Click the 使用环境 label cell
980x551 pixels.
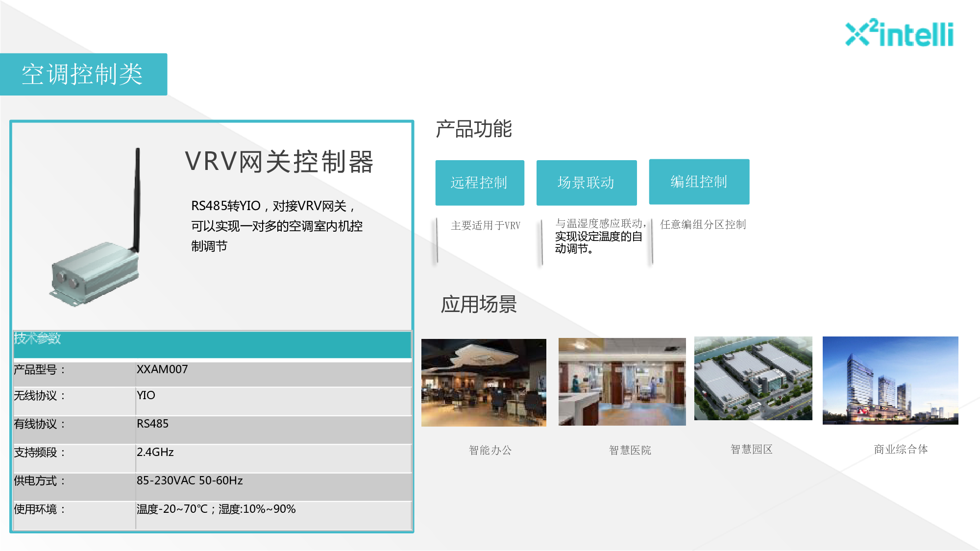pos(74,515)
